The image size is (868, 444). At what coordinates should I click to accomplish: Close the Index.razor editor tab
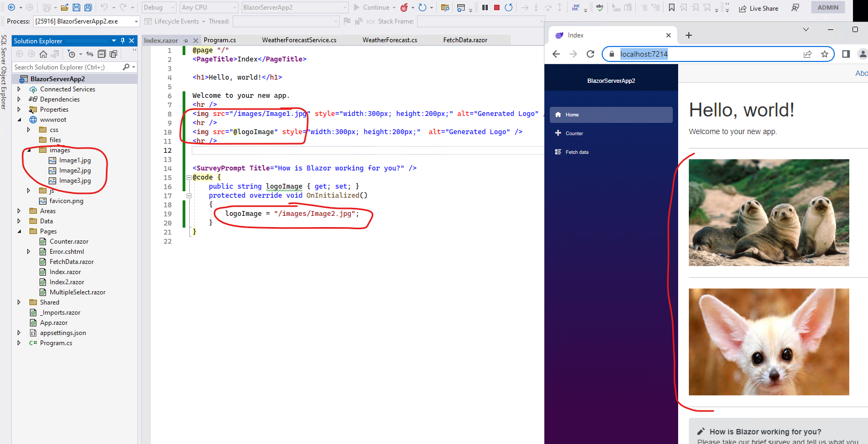click(x=196, y=41)
